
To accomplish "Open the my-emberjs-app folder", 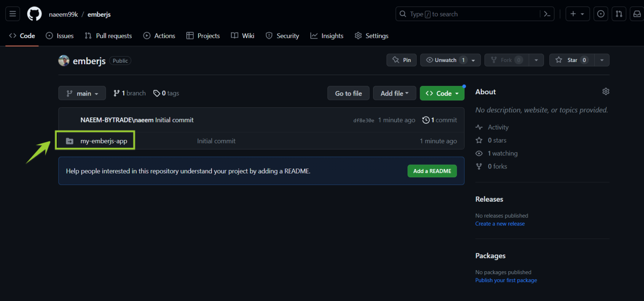I will 105,141.
